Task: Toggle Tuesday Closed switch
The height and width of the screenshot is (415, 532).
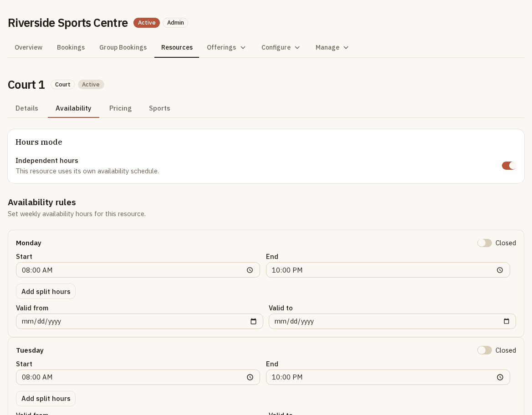Action: pos(485,350)
